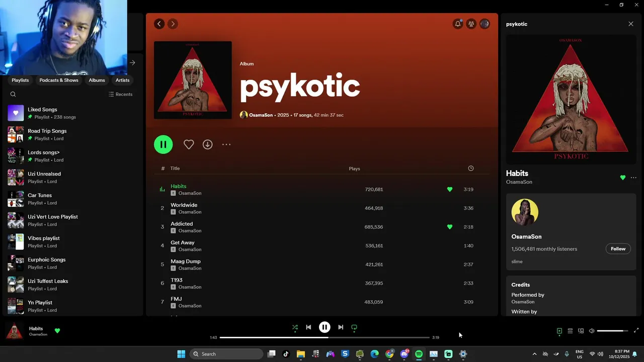
Task: Go forward with the right arrow button
Action: (173, 24)
